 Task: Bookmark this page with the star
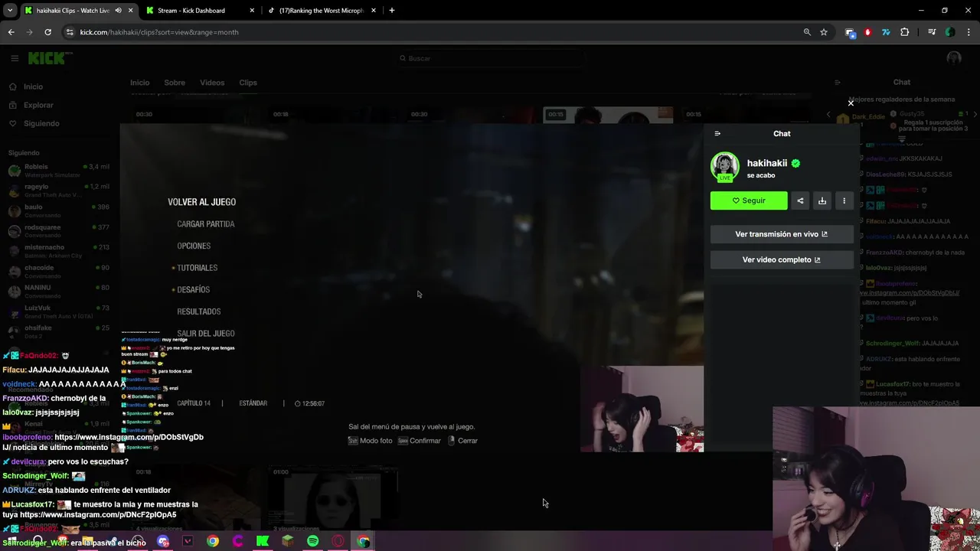point(824,32)
